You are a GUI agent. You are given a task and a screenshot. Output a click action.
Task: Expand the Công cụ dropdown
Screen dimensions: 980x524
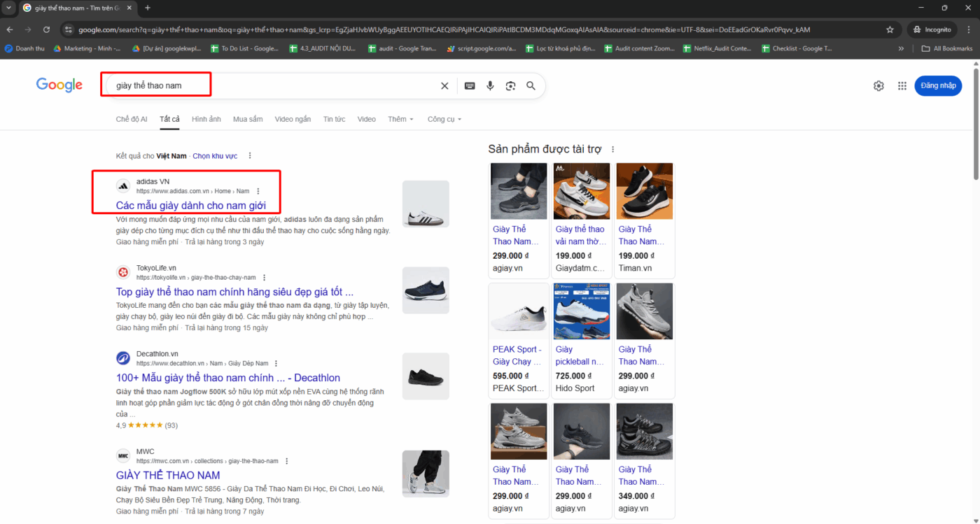pyautogui.click(x=444, y=119)
